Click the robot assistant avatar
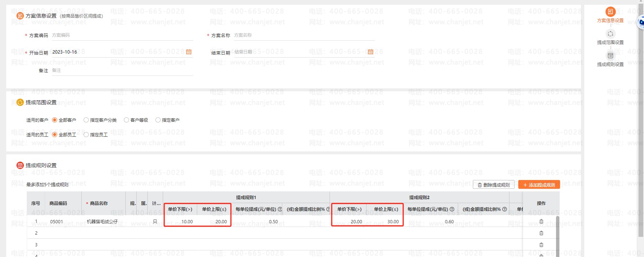Image resolution: width=644 pixels, height=257 pixels. (x=641, y=22)
